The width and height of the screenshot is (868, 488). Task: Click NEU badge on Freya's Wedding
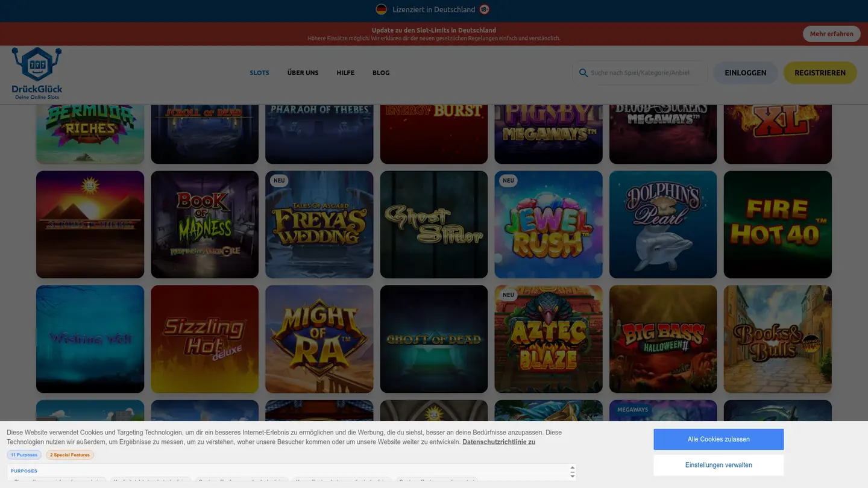[278, 181]
